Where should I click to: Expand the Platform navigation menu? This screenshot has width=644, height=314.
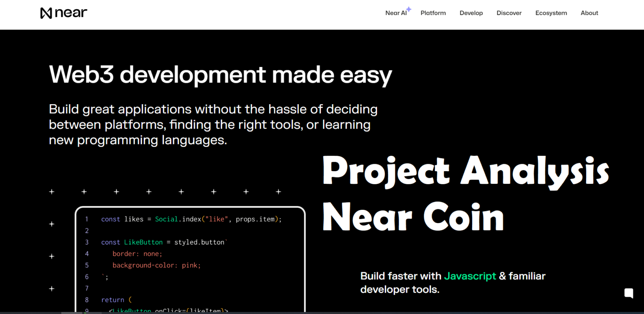pos(433,13)
